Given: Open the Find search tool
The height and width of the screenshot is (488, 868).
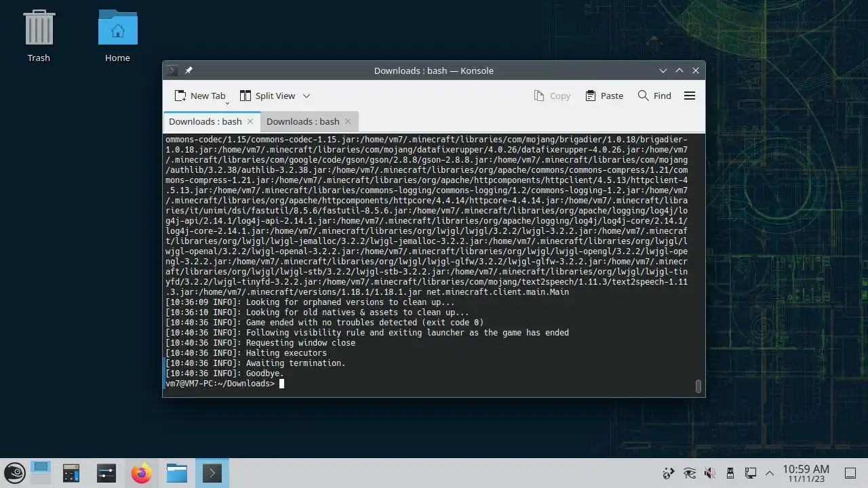Looking at the screenshot, I should click(654, 96).
